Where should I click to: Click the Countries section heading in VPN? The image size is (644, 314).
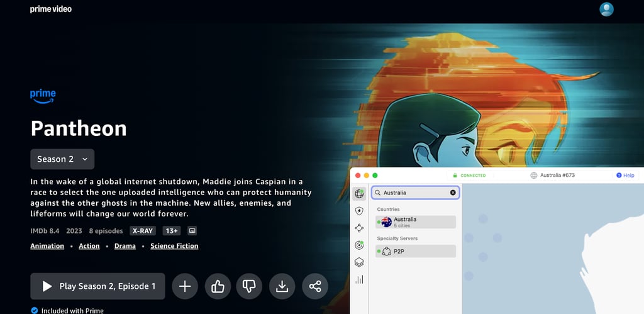(x=388, y=209)
